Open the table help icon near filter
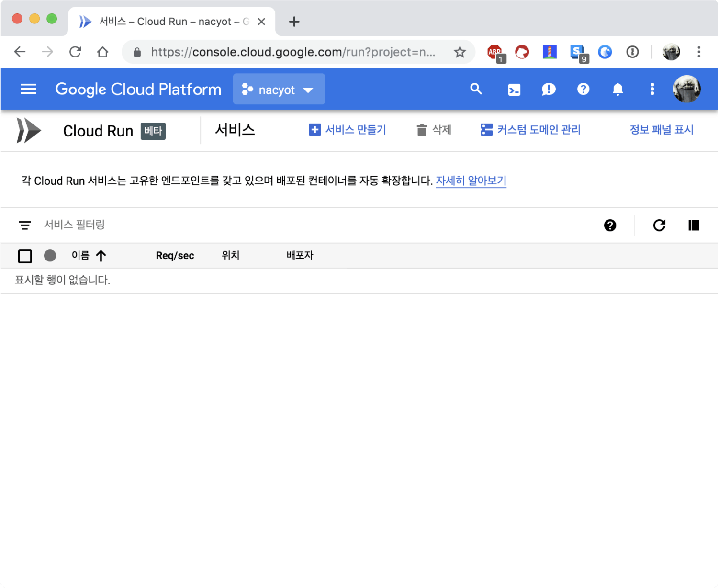The width and height of the screenshot is (718, 588). [x=610, y=225]
